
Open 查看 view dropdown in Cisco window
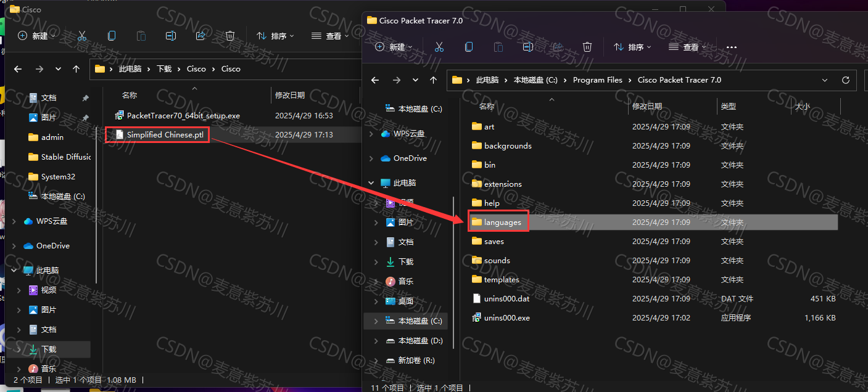(331, 36)
